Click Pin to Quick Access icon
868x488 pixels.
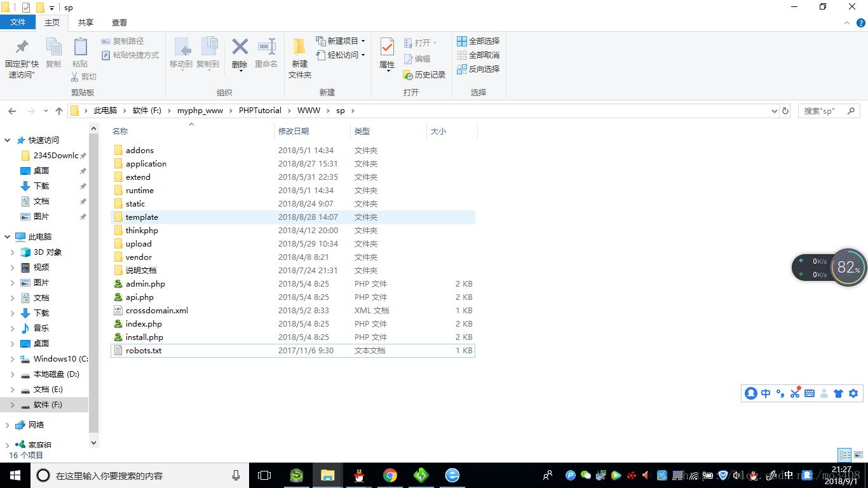coord(22,56)
